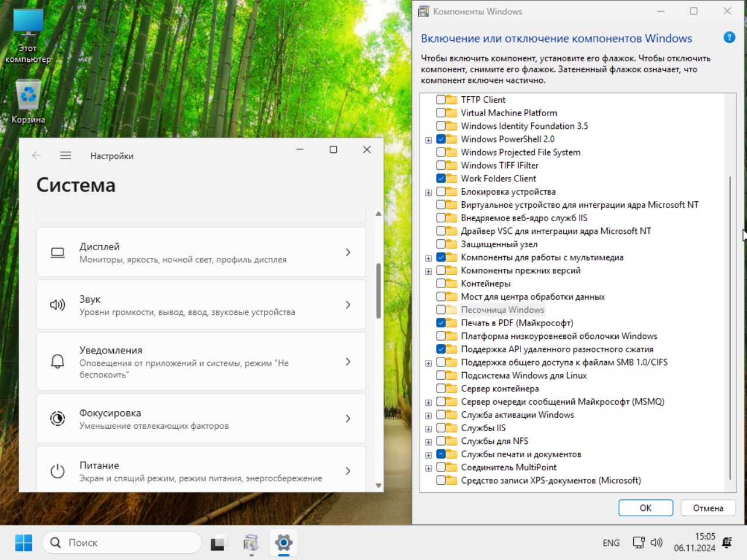Screen dimensions: 747x560
Task: Click the Windows Start button
Action: point(24,542)
